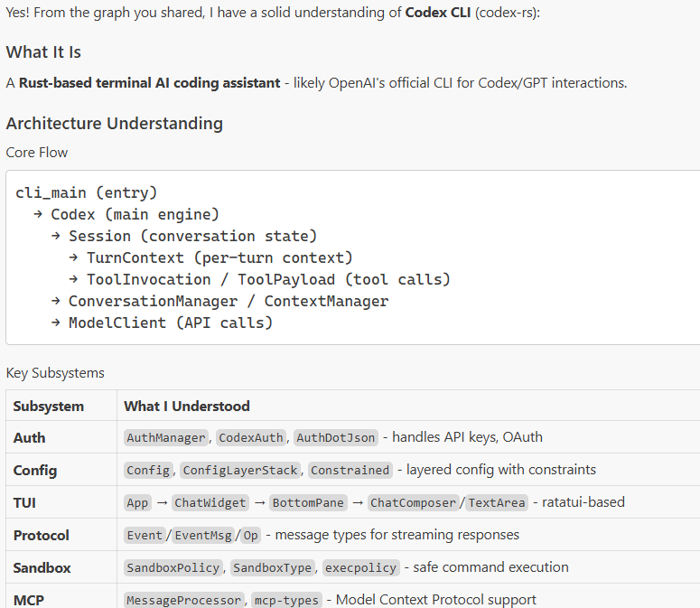
Task: Click "layered config with constraints" description
Action: (x=501, y=470)
